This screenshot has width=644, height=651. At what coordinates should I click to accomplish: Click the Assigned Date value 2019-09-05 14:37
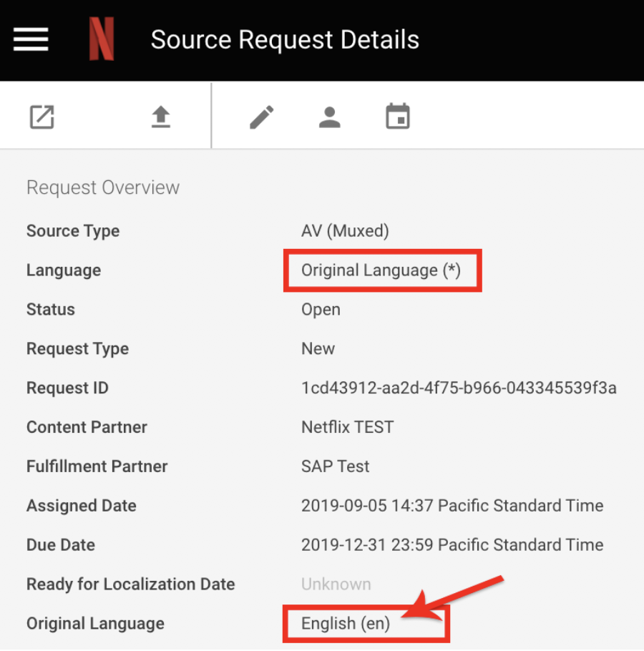(452, 506)
